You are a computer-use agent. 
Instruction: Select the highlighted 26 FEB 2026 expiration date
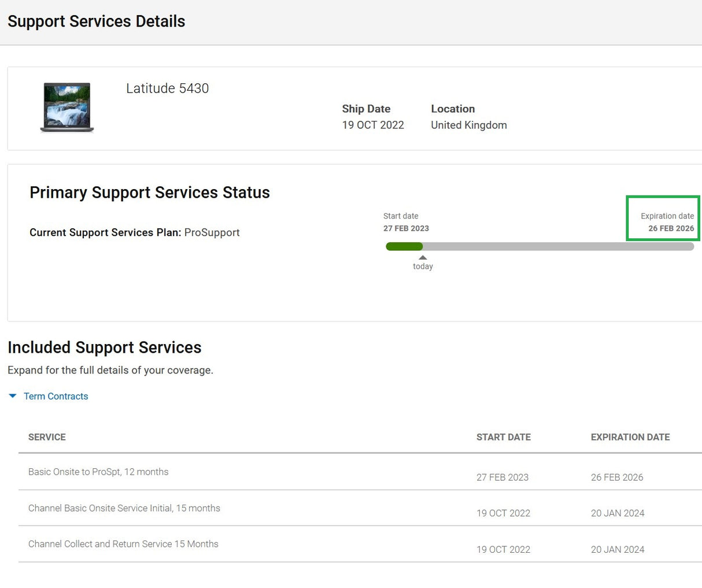point(671,228)
